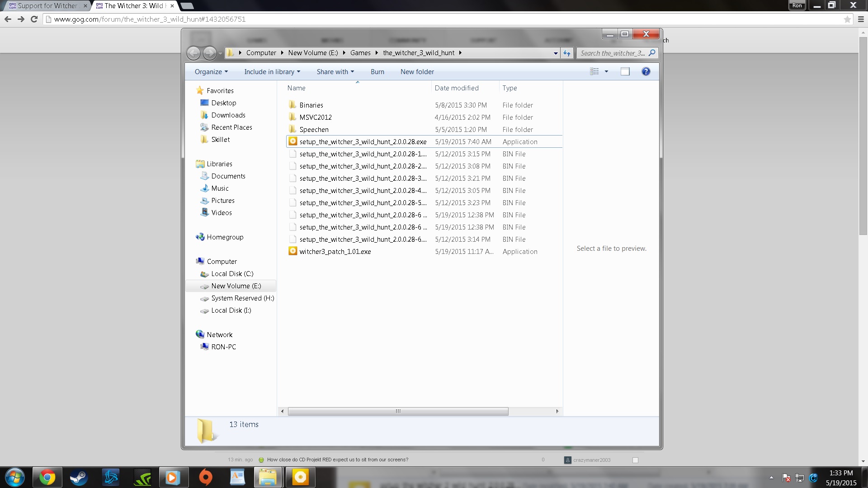Viewport: 868px width, 488px height.
Task: Click the Explorer forward navigation arrow
Action: pyautogui.click(x=209, y=53)
